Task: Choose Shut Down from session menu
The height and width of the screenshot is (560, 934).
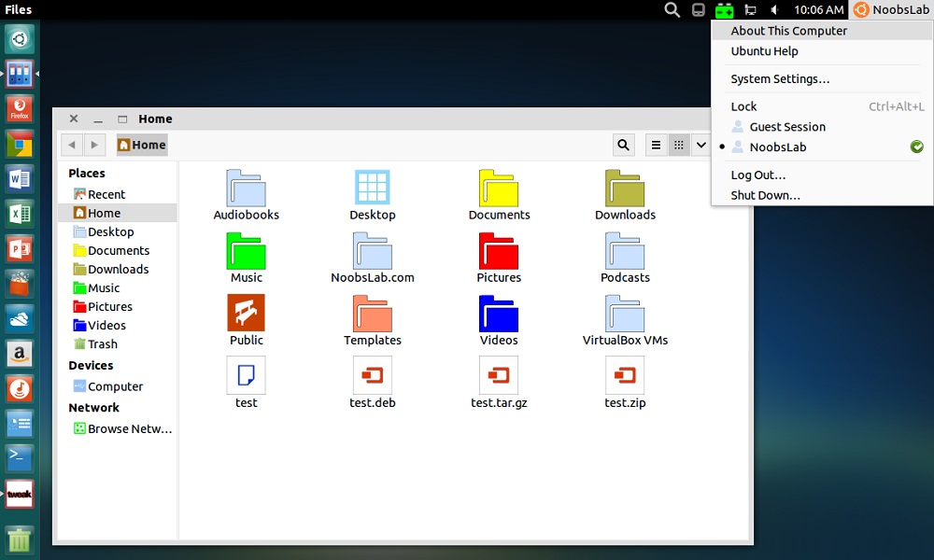Action: coord(822,195)
